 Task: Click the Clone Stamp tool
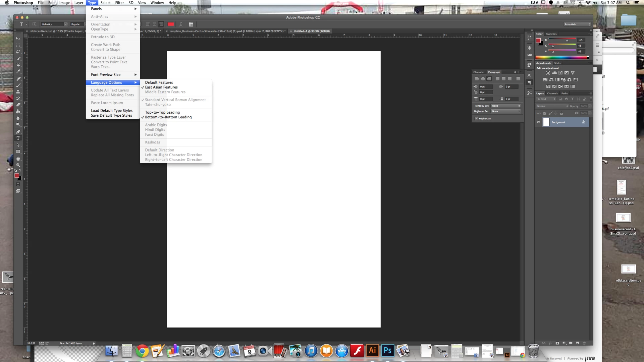(x=18, y=92)
